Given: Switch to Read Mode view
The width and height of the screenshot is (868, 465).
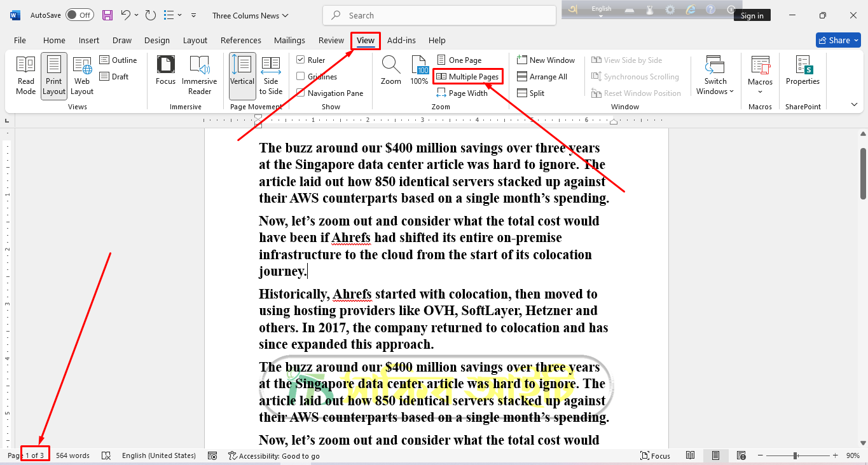Looking at the screenshot, I should coord(25,75).
